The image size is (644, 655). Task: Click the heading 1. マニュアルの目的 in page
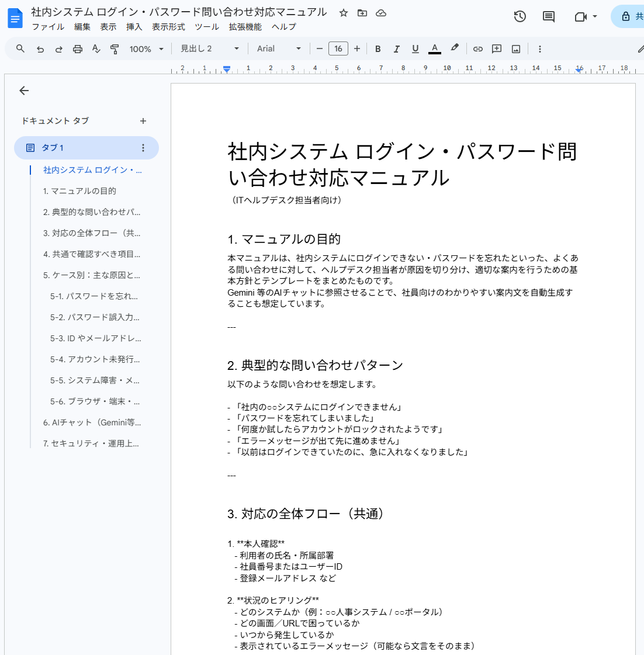tap(284, 240)
